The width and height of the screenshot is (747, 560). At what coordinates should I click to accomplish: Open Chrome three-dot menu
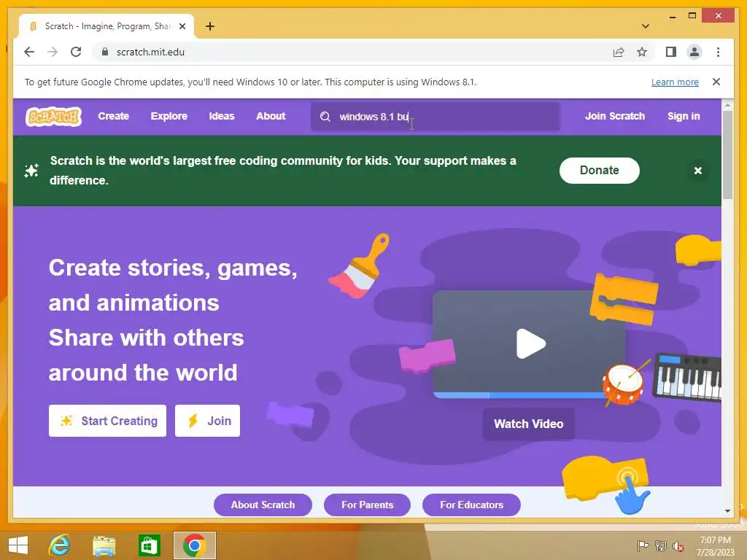pos(718,52)
